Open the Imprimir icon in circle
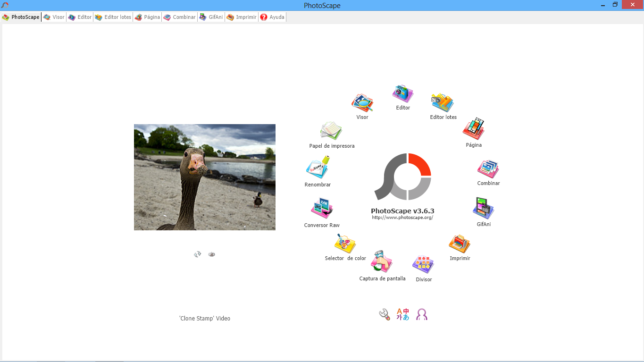 tap(460, 244)
